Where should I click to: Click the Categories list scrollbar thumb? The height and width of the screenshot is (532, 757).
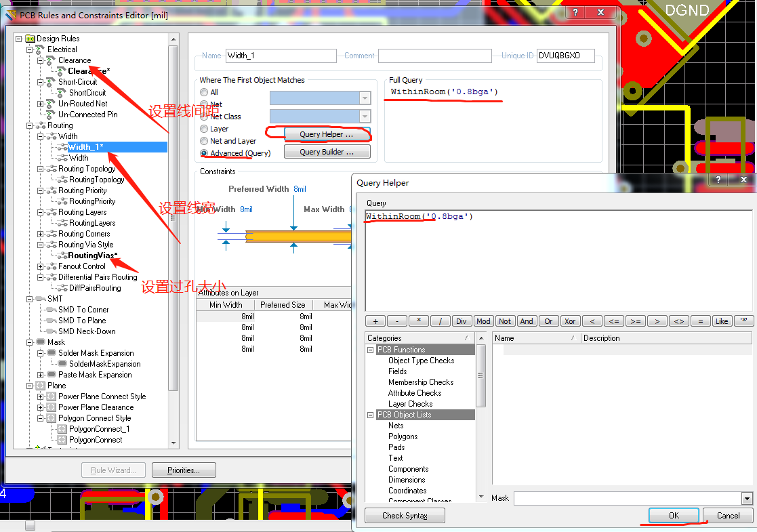point(481,375)
